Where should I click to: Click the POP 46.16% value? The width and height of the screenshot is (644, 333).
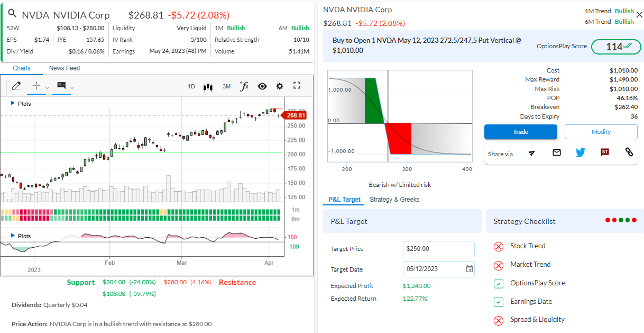tap(627, 98)
